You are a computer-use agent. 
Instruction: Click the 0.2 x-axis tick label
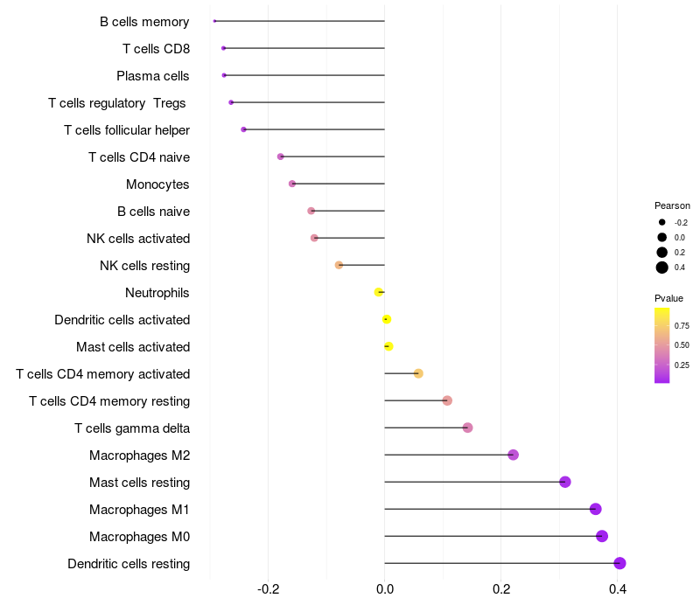point(501,588)
